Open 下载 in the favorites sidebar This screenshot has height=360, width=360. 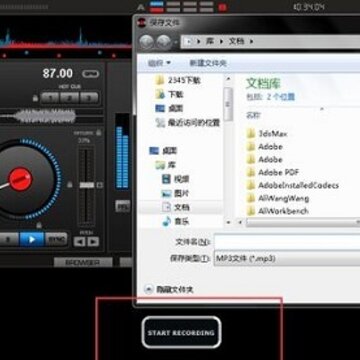click(x=169, y=94)
